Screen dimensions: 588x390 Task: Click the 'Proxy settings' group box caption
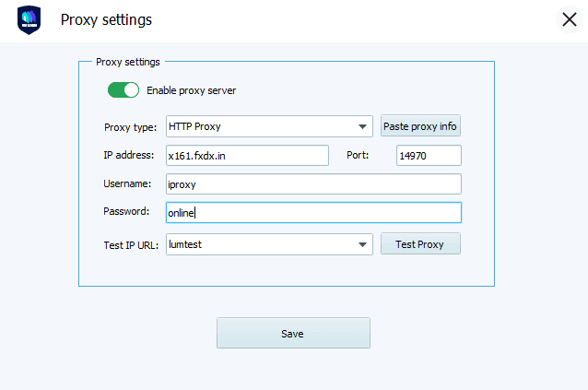click(128, 62)
